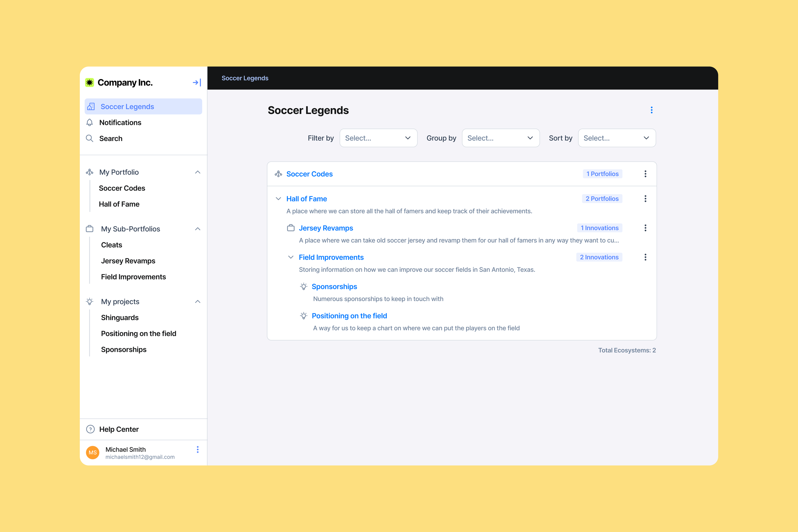Open the Positioning on the field link
798x532 pixels.
point(349,316)
